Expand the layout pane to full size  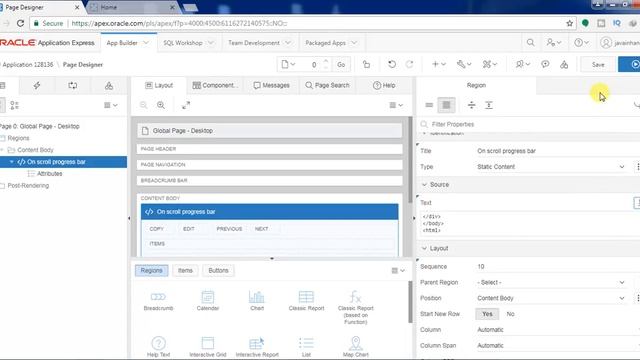point(186,105)
